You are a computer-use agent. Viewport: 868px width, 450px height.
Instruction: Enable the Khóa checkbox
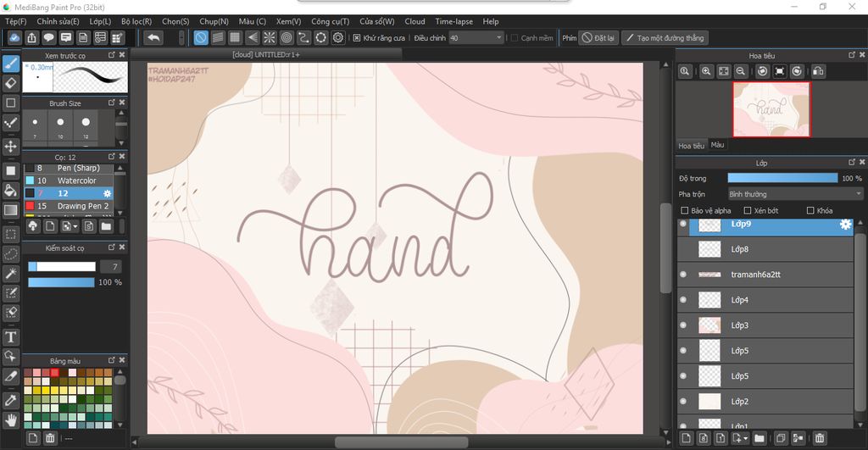(x=810, y=210)
